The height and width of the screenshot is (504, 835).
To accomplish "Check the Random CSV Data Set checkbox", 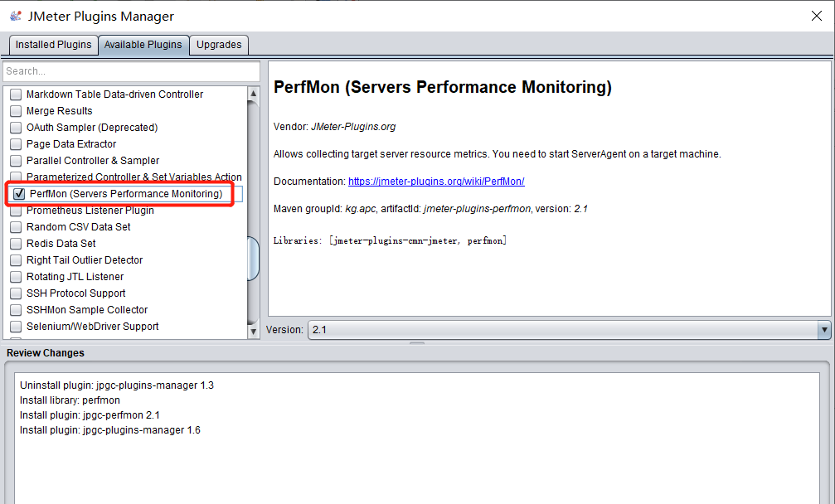I will [16, 227].
